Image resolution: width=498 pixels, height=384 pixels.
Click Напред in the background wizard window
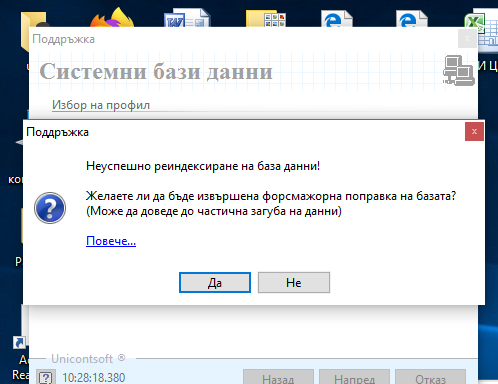[x=354, y=378]
